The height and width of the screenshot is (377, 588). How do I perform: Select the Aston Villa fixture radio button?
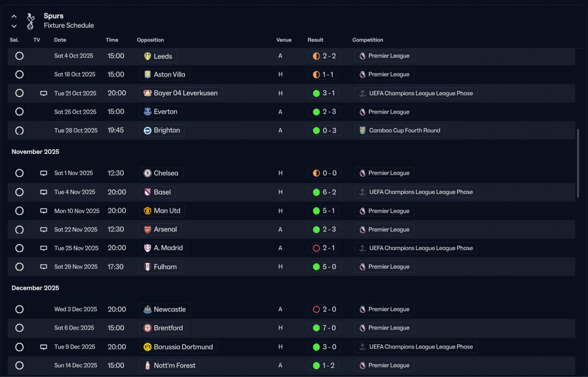19,74
